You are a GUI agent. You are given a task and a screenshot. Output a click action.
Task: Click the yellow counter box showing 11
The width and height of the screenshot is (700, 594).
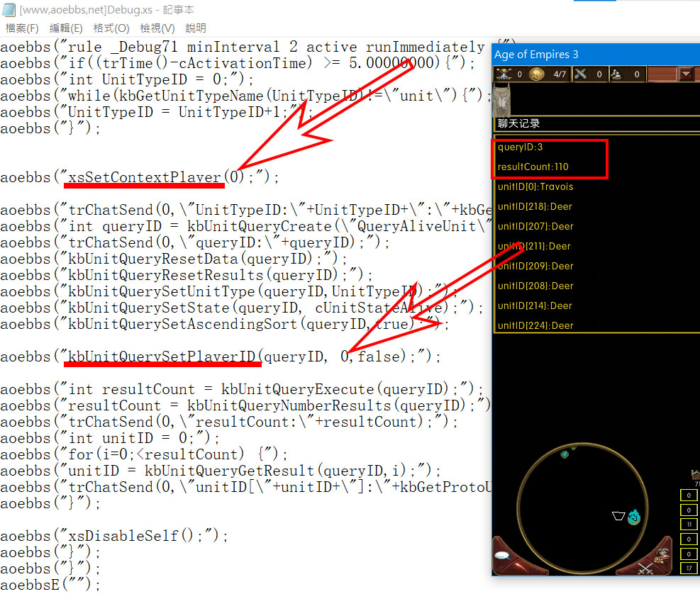(689, 525)
